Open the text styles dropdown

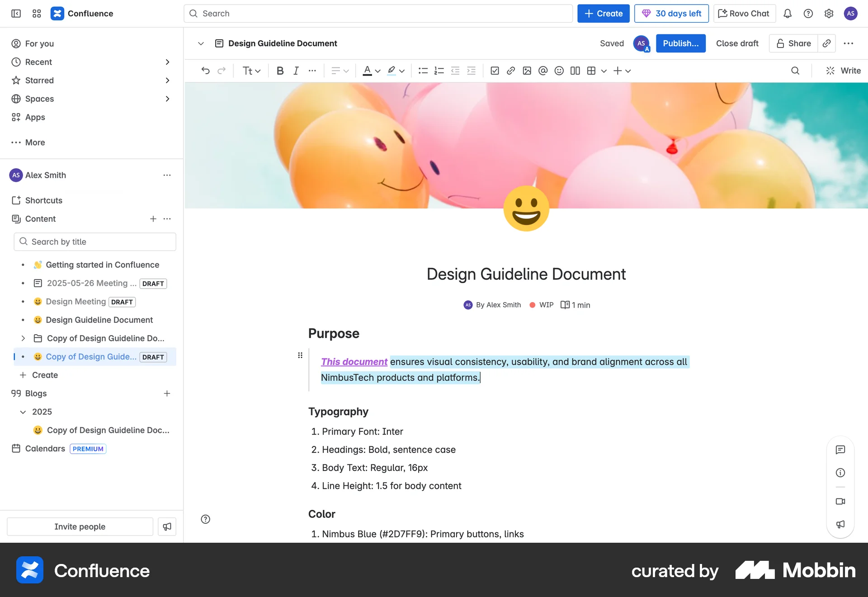tap(251, 71)
